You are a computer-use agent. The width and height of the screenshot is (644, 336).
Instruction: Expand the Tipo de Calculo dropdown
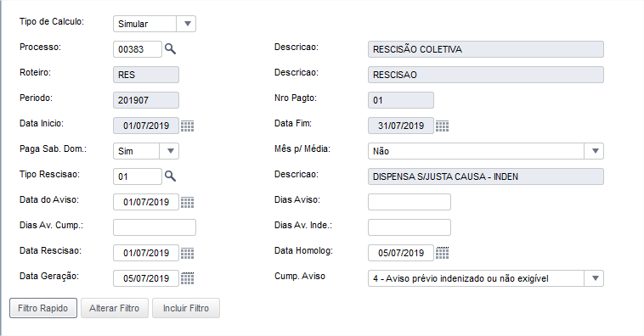pyautogui.click(x=186, y=24)
